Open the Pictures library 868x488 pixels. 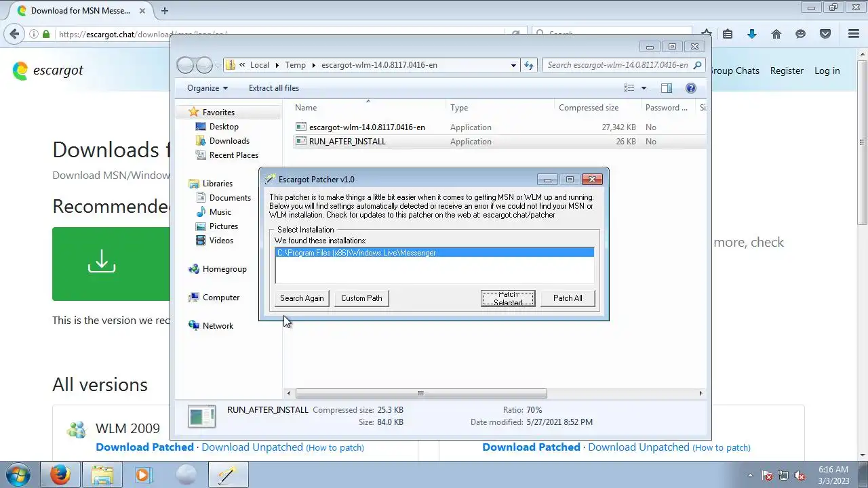224,226
